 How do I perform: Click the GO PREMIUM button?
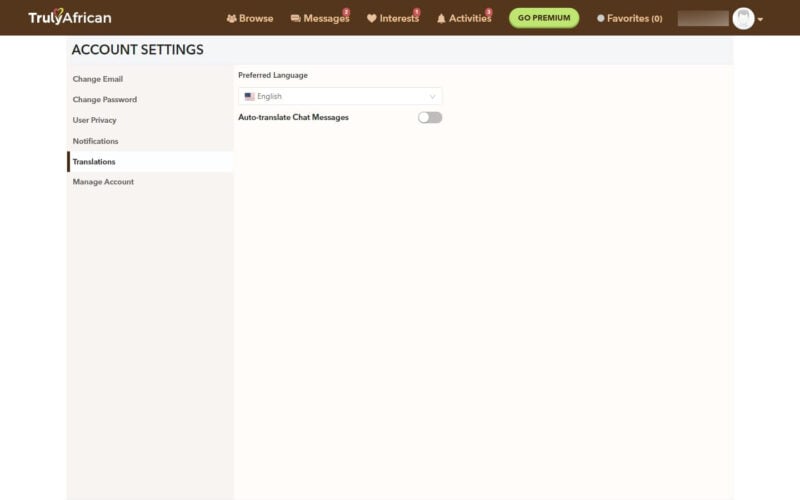pos(544,18)
